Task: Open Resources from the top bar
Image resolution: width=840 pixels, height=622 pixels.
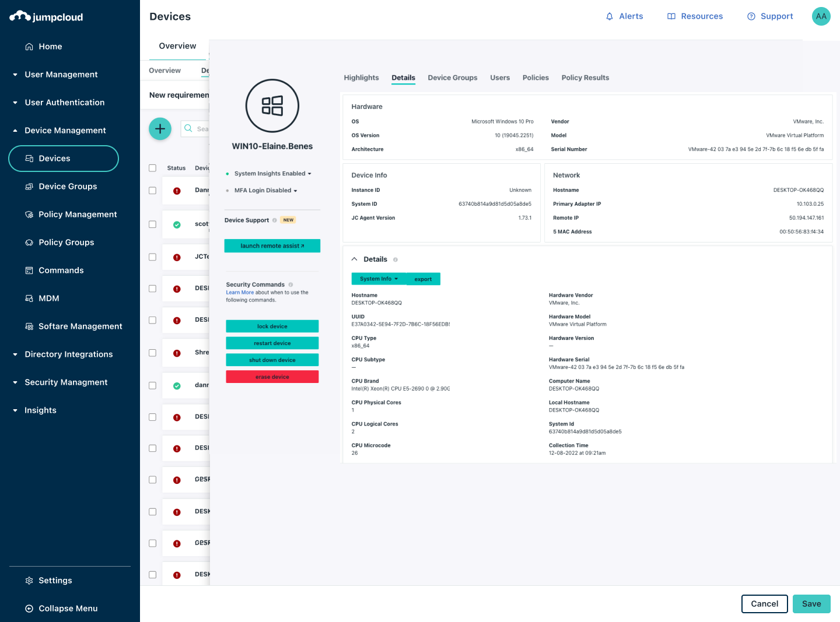Action: click(695, 16)
